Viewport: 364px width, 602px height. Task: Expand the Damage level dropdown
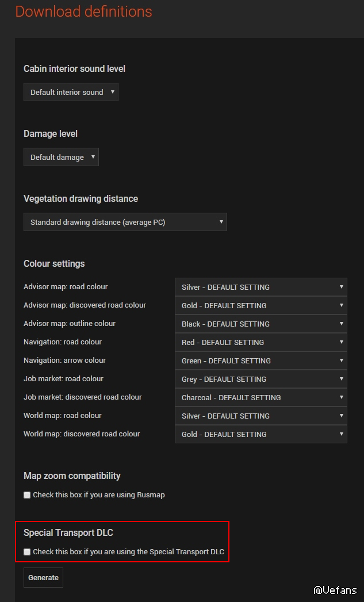[x=61, y=157]
